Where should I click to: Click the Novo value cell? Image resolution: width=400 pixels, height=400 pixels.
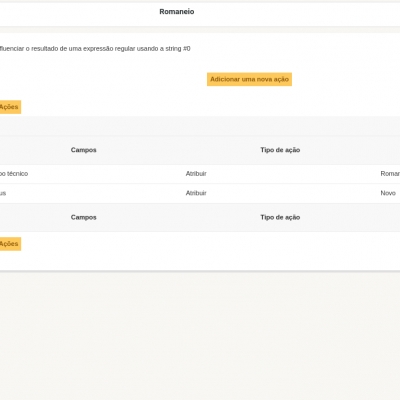[x=388, y=193]
